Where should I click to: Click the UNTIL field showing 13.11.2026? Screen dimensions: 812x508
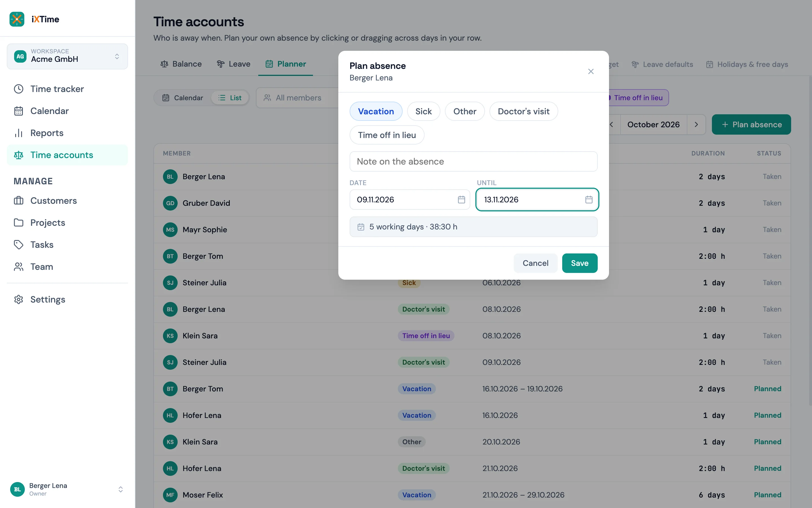point(537,200)
